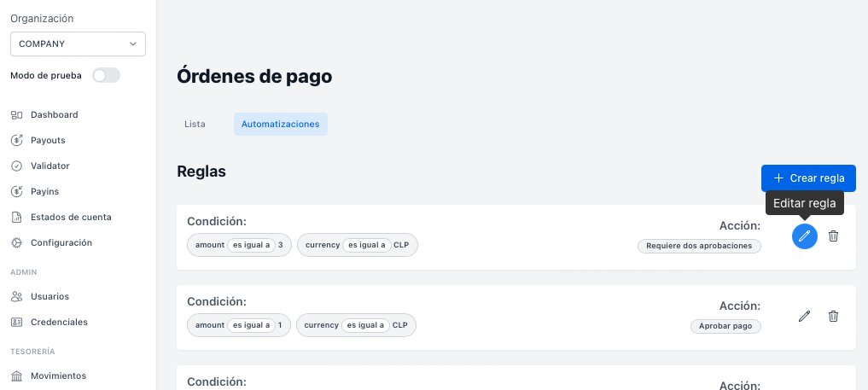Click the currency CLP chip in second rule
Image resolution: width=868 pixels, height=390 pixels.
tap(357, 325)
